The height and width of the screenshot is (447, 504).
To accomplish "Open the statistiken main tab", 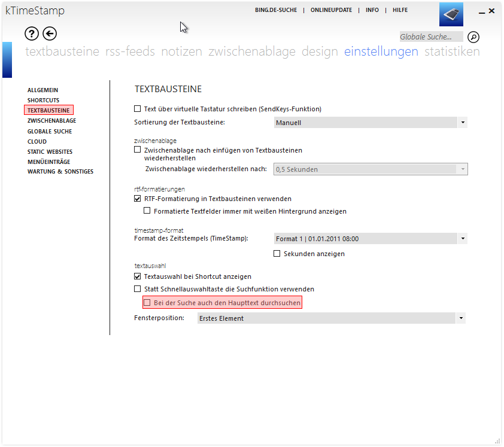I will pyautogui.click(x=452, y=51).
